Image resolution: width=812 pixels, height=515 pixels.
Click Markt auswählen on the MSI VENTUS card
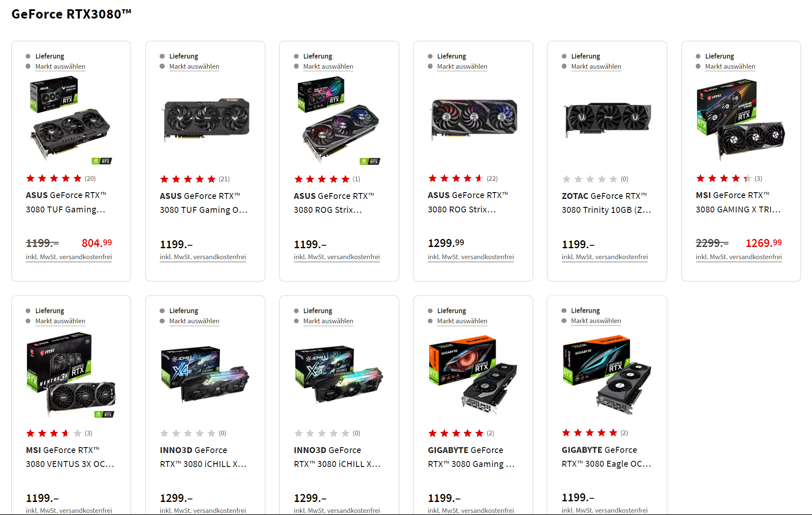(x=60, y=321)
